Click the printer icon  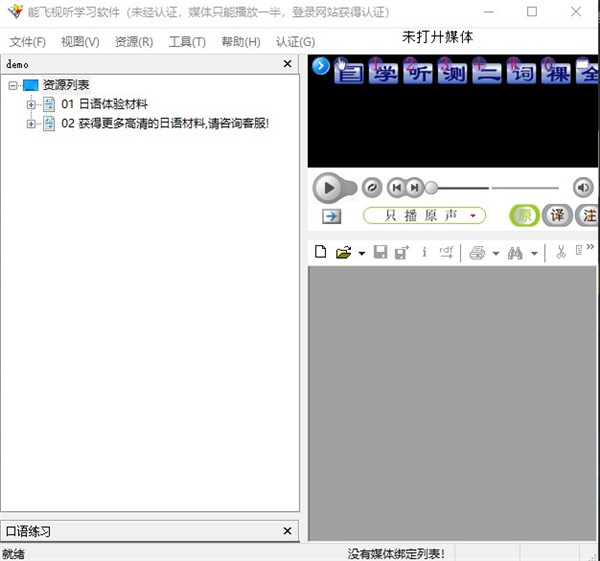[x=477, y=252]
